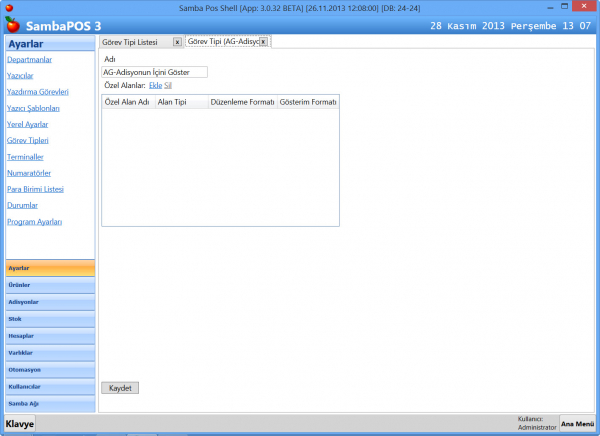Select Yazıcı Şablonları in the sidebar
The image size is (600, 436).
click(x=34, y=107)
